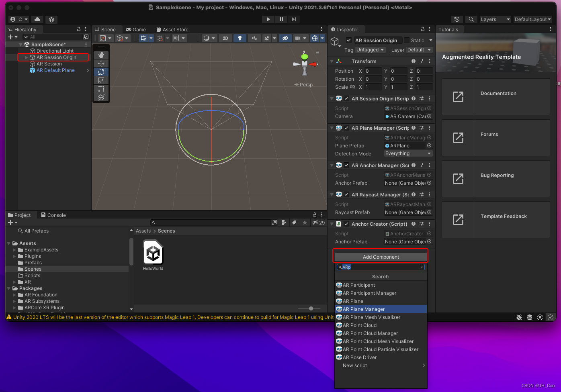Click the Pause button
The image size is (561, 392).
pyautogui.click(x=281, y=19)
